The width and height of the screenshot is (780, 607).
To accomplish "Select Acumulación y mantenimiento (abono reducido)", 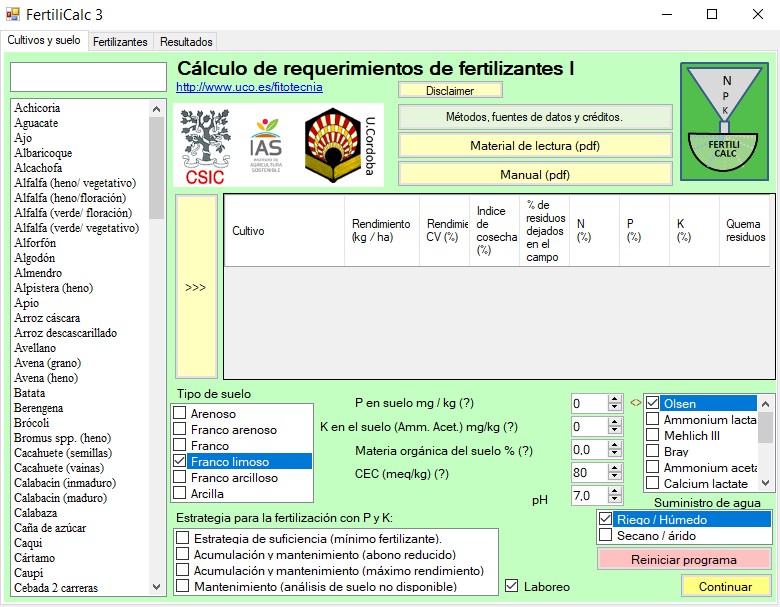I will point(183,554).
